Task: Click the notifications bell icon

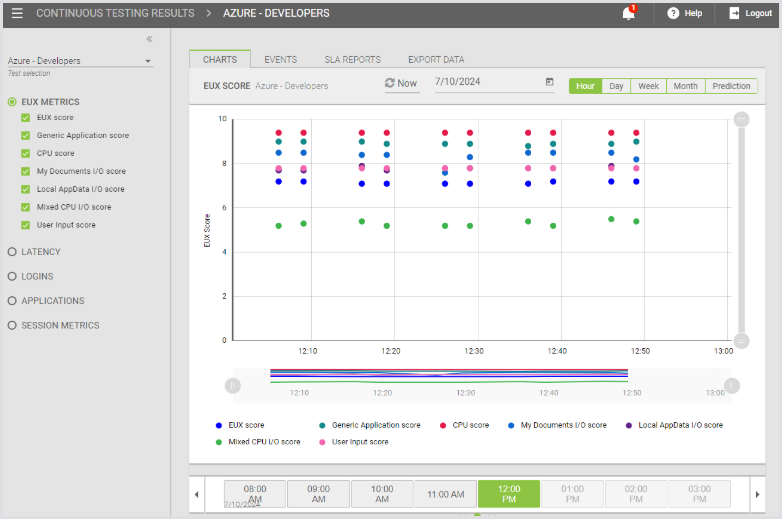Action: [629, 14]
